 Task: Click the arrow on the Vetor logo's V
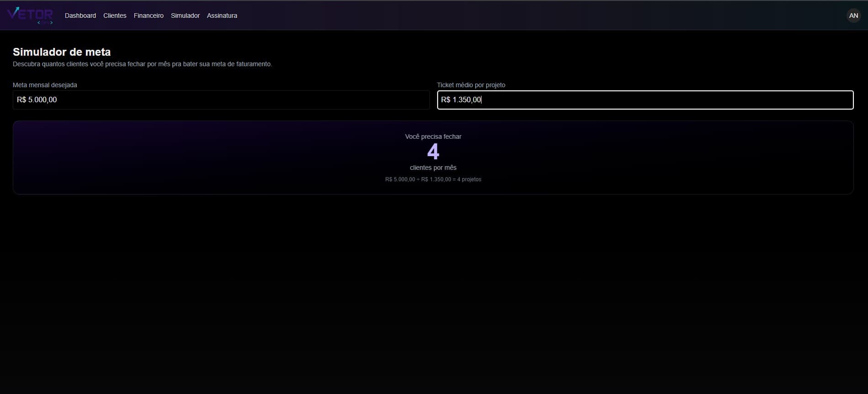(16, 10)
